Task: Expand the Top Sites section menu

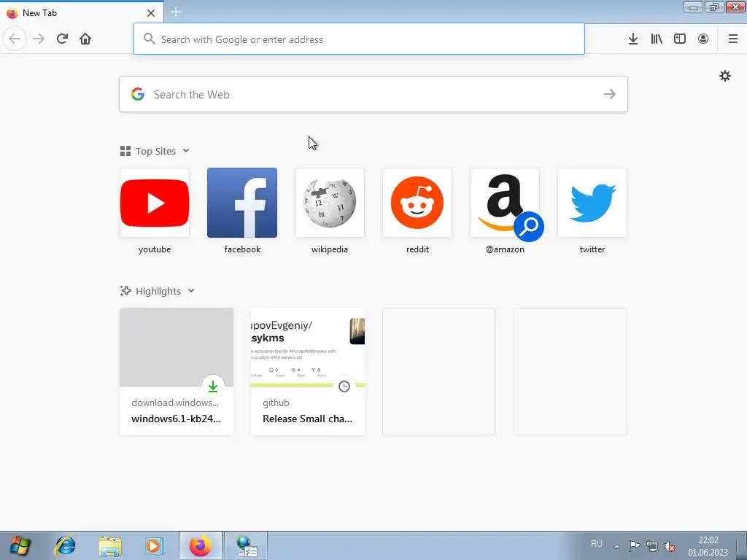Action: click(186, 151)
